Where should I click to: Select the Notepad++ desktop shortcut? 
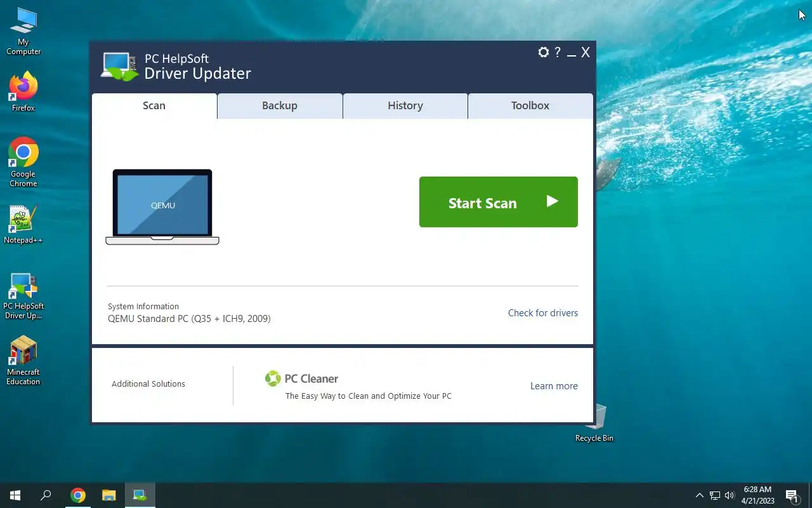(23, 225)
